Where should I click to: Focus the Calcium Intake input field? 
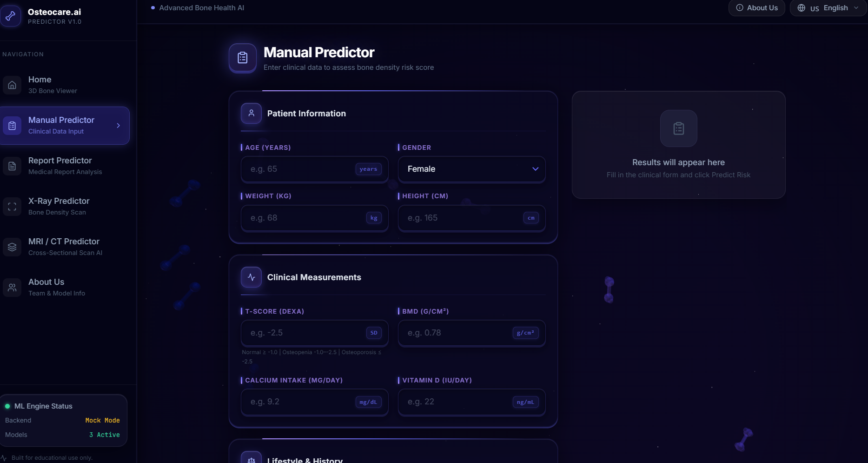click(315, 402)
